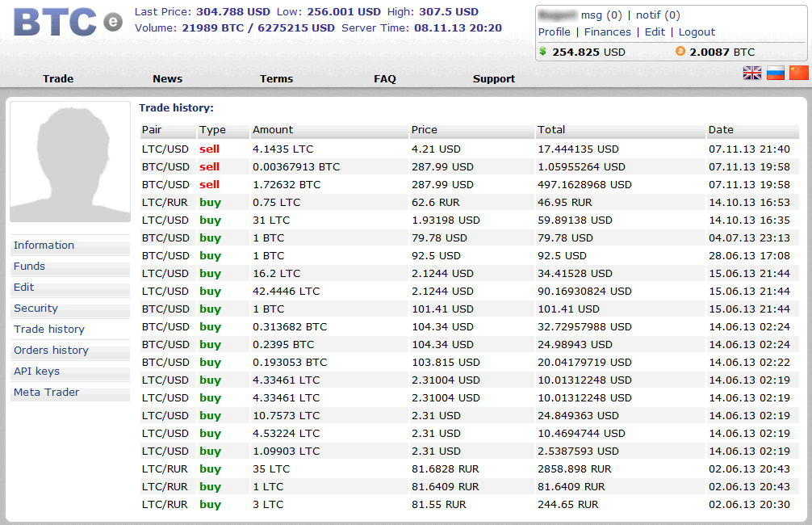
Task: Open the Finances link in header
Action: [x=607, y=31]
